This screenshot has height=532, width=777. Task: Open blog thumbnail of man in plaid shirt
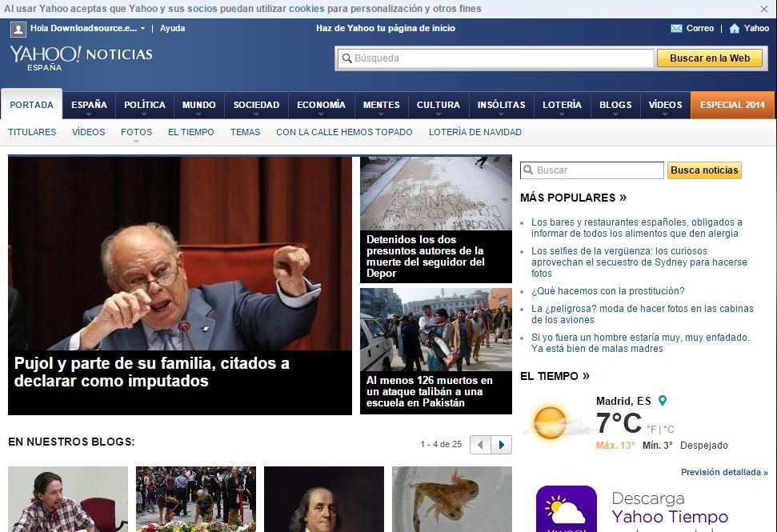(x=68, y=499)
